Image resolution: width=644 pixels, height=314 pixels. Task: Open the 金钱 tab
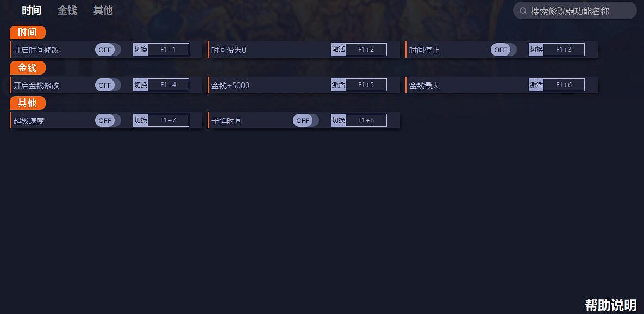(x=67, y=10)
